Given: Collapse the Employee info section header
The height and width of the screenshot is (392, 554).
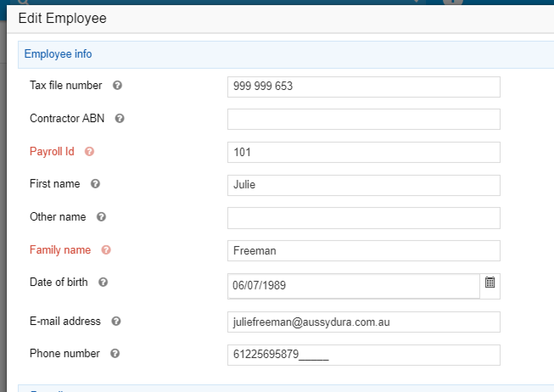Looking at the screenshot, I should pyautogui.click(x=59, y=54).
